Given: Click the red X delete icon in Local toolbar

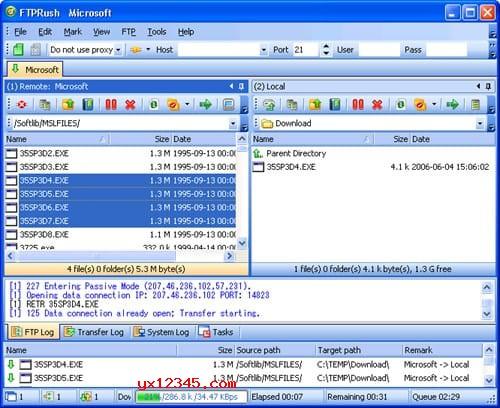Looking at the screenshot, I should click(x=377, y=105).
